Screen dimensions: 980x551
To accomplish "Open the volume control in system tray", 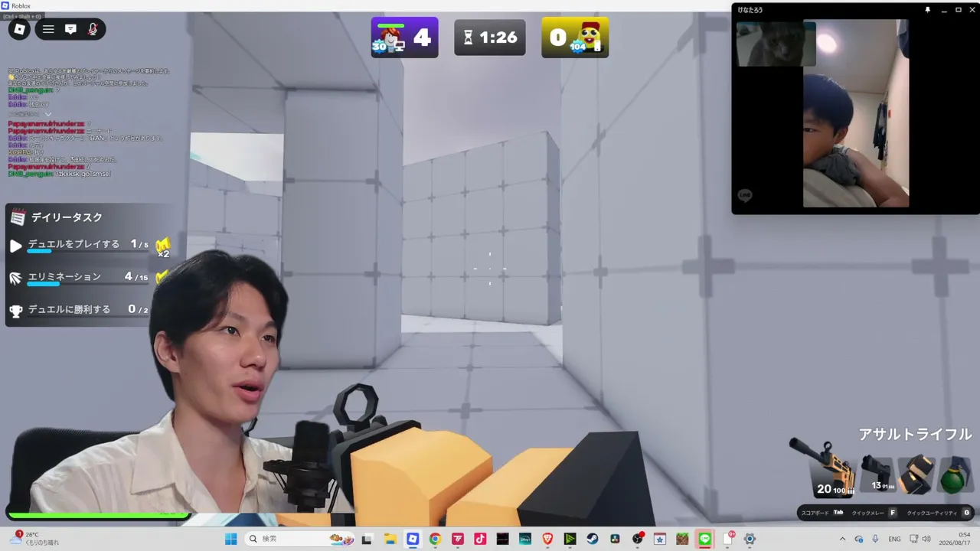I will (x=926, y=539).
